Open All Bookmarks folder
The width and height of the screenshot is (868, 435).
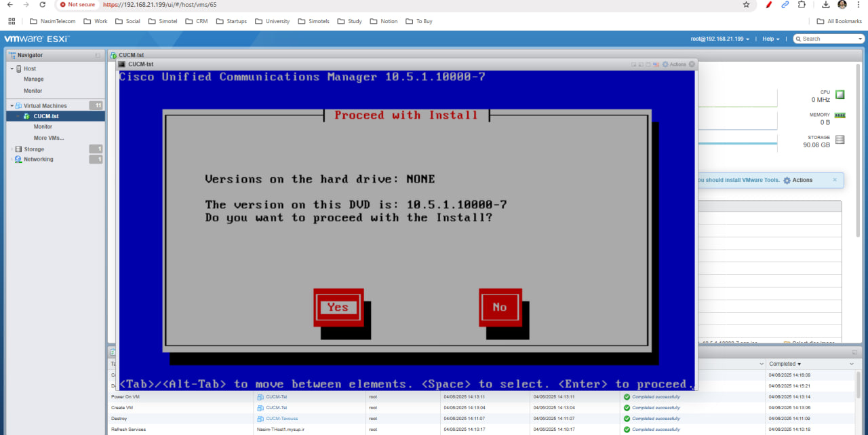tap(840, 21)
